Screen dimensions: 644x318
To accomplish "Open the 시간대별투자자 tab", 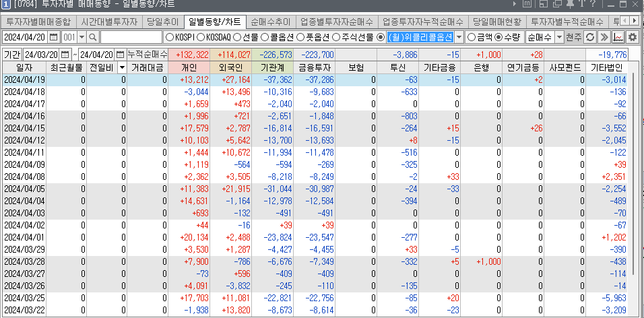I will coord(108,22).
